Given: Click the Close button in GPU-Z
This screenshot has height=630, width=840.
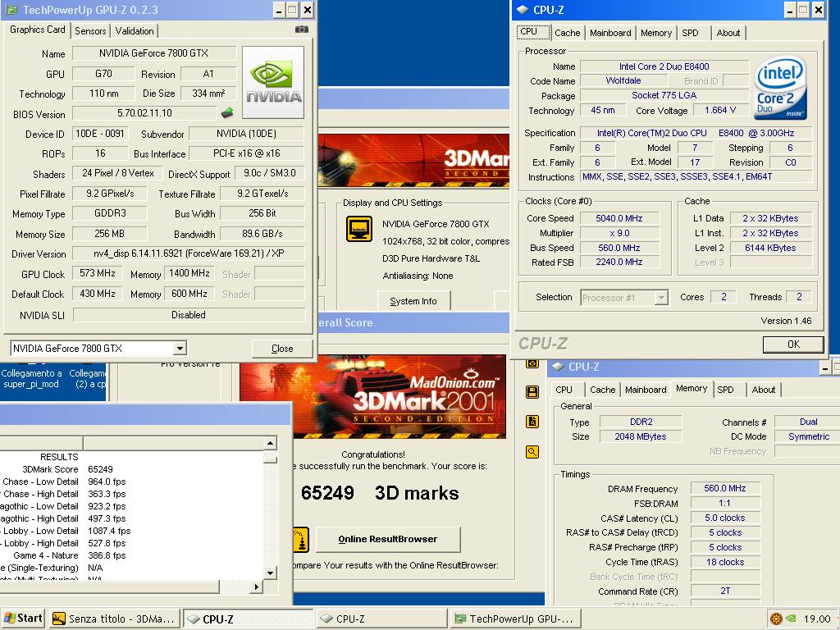Looking at the screenshot, I should point(282,348).
